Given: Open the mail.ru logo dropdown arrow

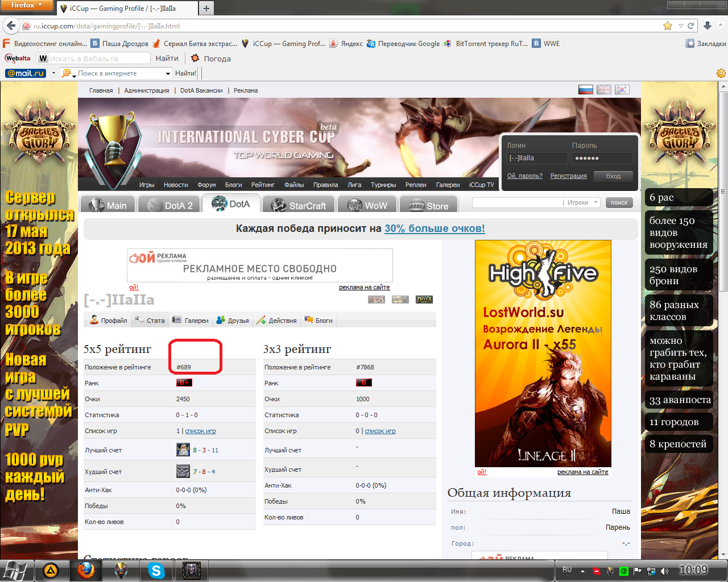Looking at the screenshot, I should 53,73.
